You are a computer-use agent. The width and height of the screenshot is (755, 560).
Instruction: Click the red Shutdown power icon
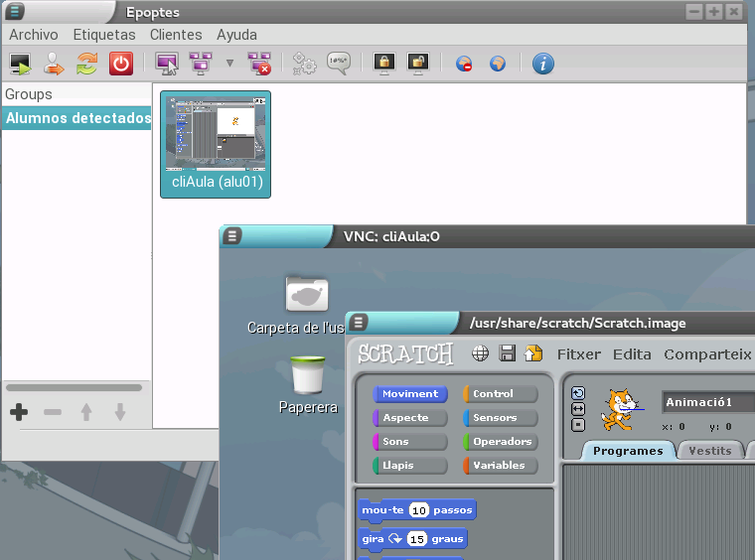(120, 64)
